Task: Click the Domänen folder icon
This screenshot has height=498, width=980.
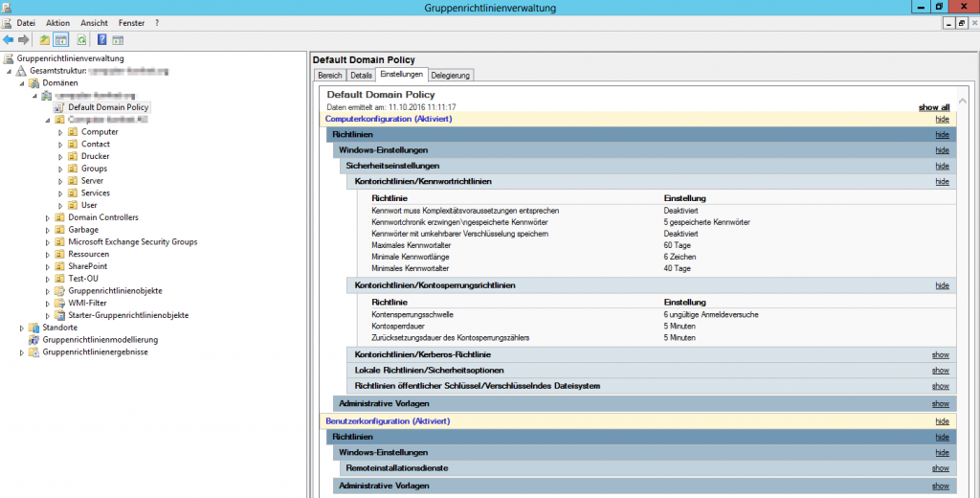Action: (x=34, y=82)
